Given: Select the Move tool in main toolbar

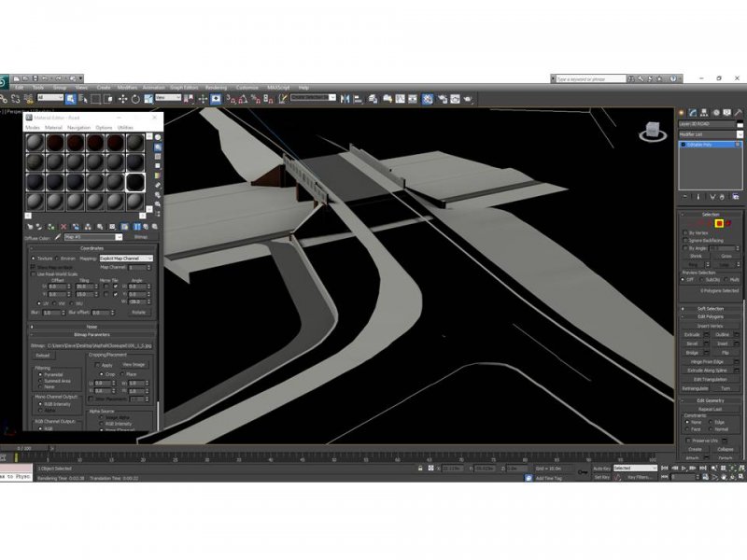Looking at the screenshot, I should click(x=122, y=98).
